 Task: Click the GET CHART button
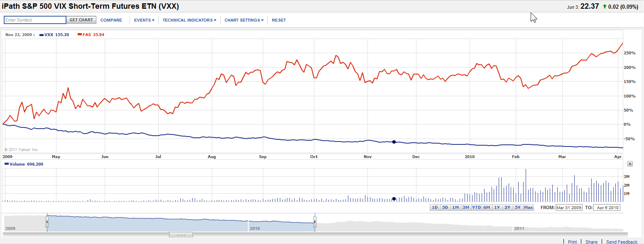[x=81, y=20]
